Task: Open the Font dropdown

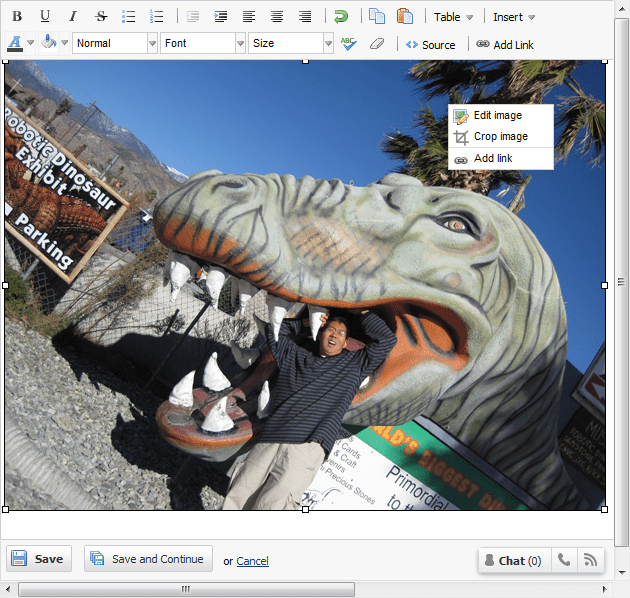Action: pos(202,44)
